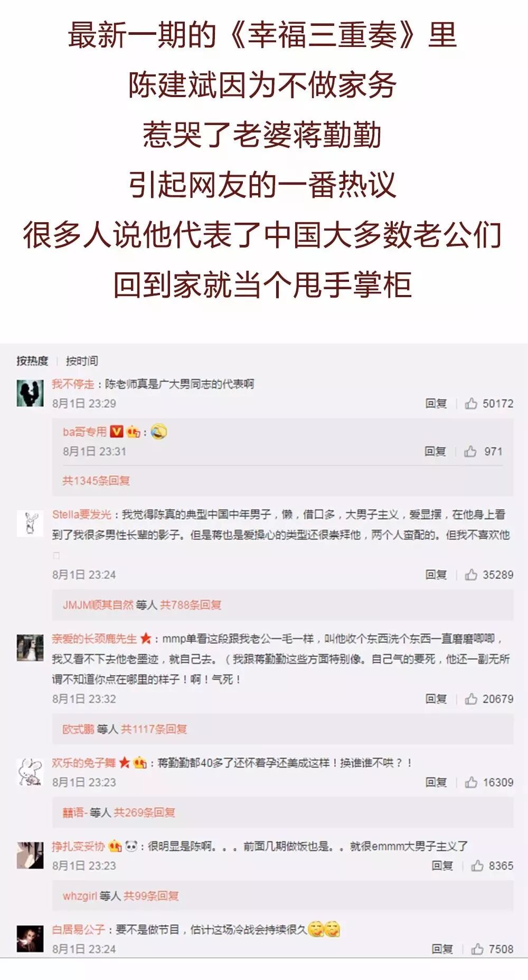Like 白居易公子's comment showing 7508
528x980 pixels.
coord(477,949)
